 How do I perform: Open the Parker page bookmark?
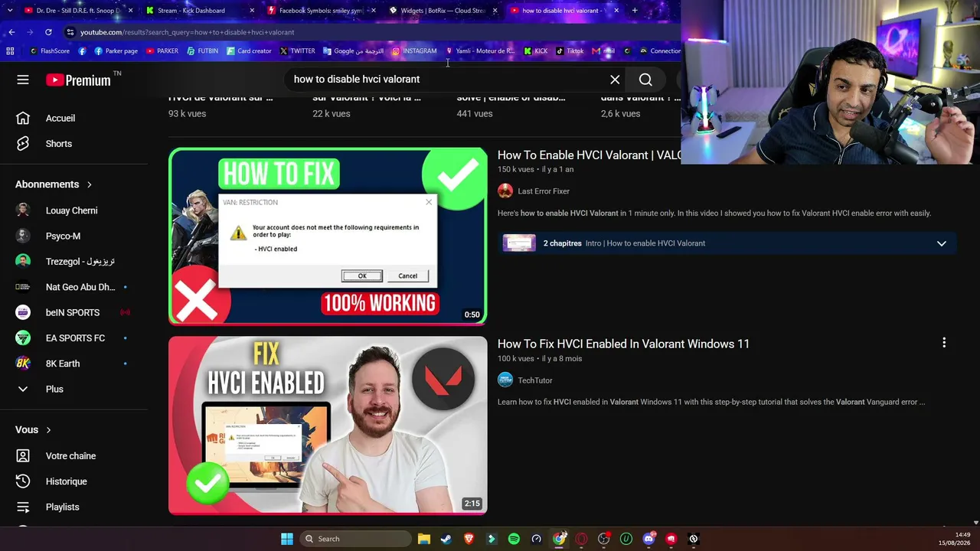[116, 51]
